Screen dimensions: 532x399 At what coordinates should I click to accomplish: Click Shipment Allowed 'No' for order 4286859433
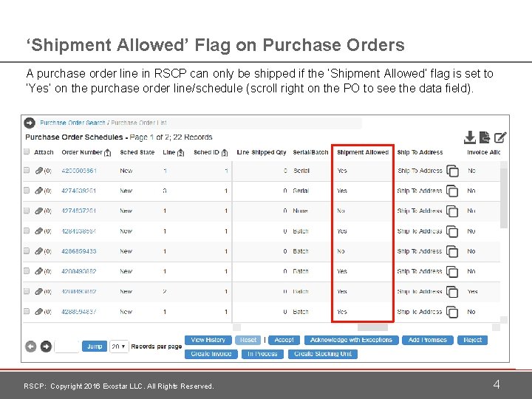341,251
